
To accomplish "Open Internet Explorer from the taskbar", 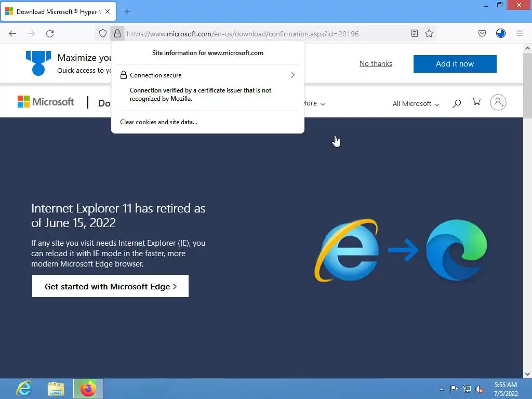I will (24, 389).
